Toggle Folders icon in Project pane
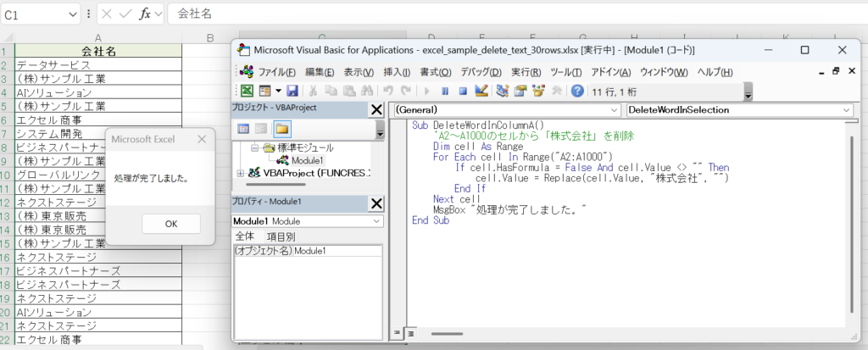This screenshot has width=868, height=350. (281, 129)
